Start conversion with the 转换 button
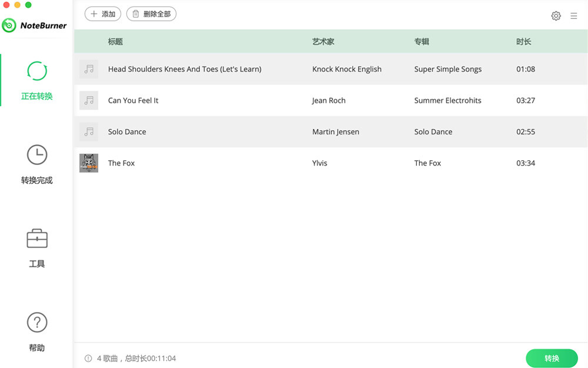The image size is (588, 368). point(552,358)
